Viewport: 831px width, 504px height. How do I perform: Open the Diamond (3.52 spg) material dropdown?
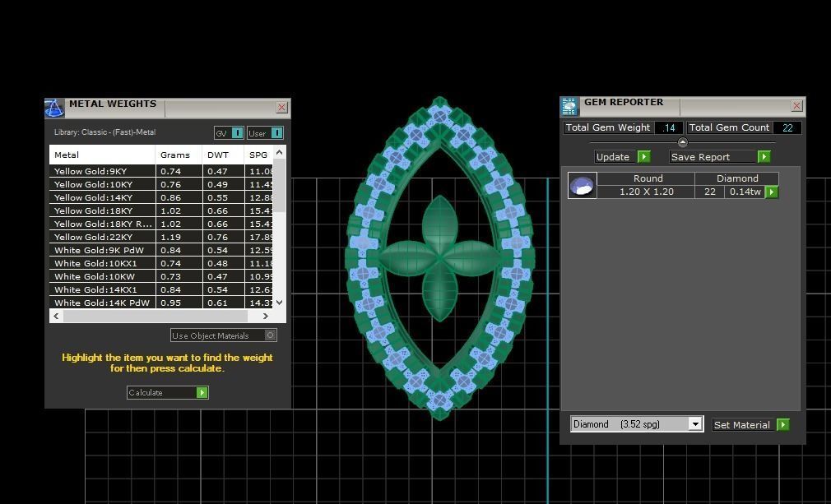[694, 424]
